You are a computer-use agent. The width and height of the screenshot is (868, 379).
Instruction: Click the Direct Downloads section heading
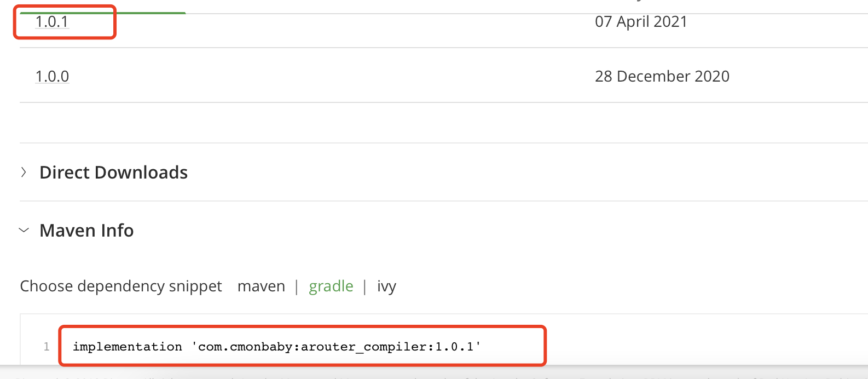114,173
